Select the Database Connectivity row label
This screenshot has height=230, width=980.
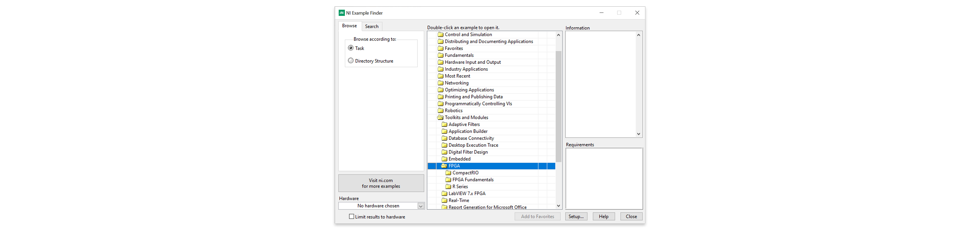(x=471, y=138)
